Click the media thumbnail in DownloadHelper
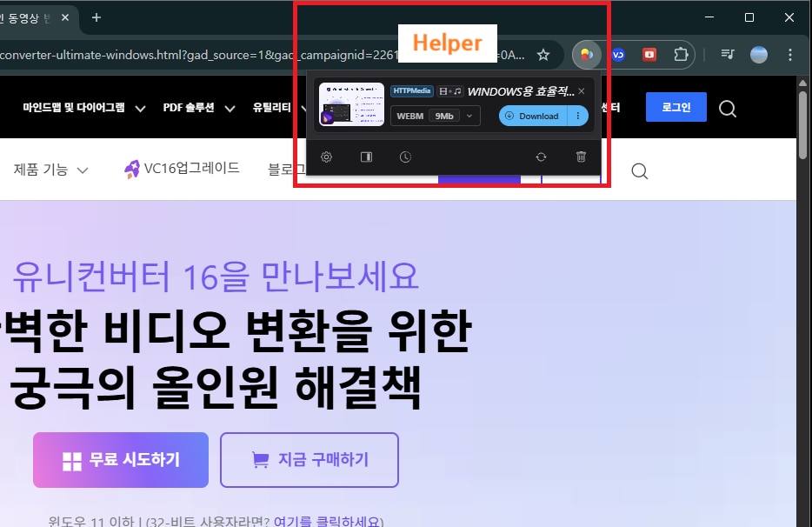The image size is (812, 527). 351,104
